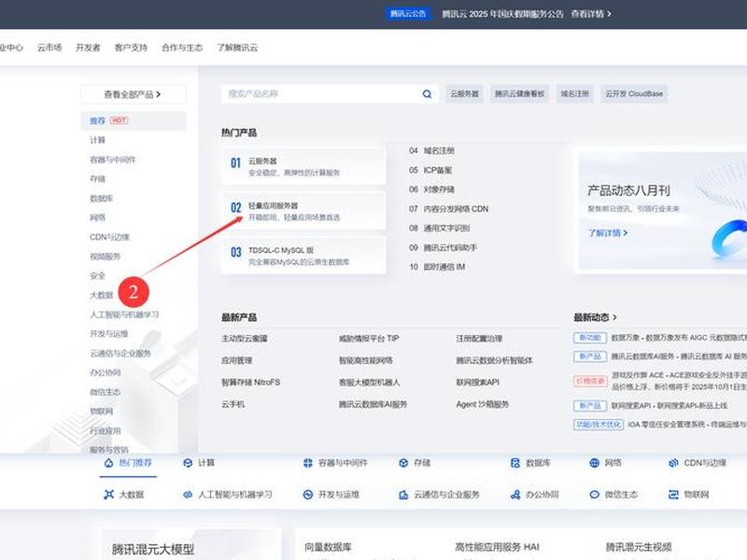The height and width of the screenshot is (560, 747).
Task: Click 腾讯云健康看板 quick tag
Action: 519,94
